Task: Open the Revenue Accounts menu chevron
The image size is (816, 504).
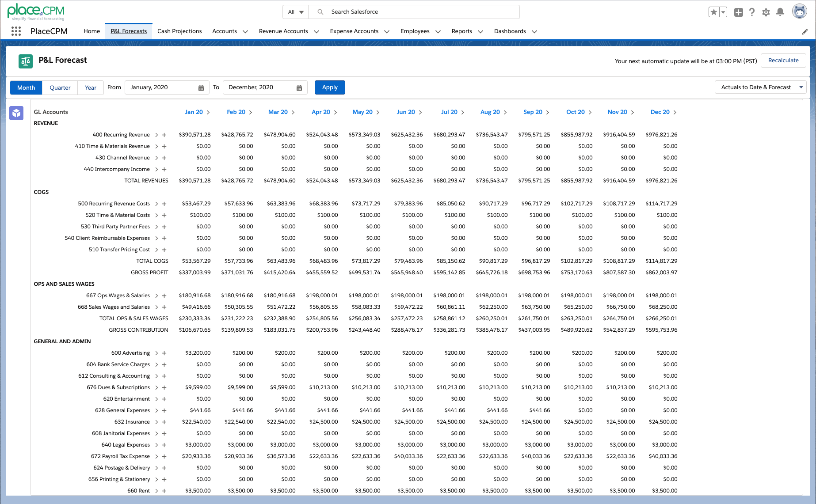Action: [316, 31]
